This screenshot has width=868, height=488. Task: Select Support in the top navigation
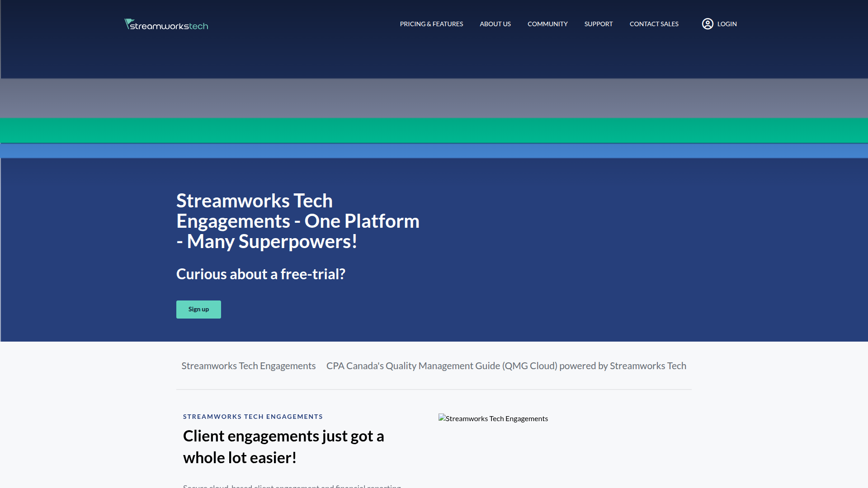pyautogui.click(x=598, y=24)
